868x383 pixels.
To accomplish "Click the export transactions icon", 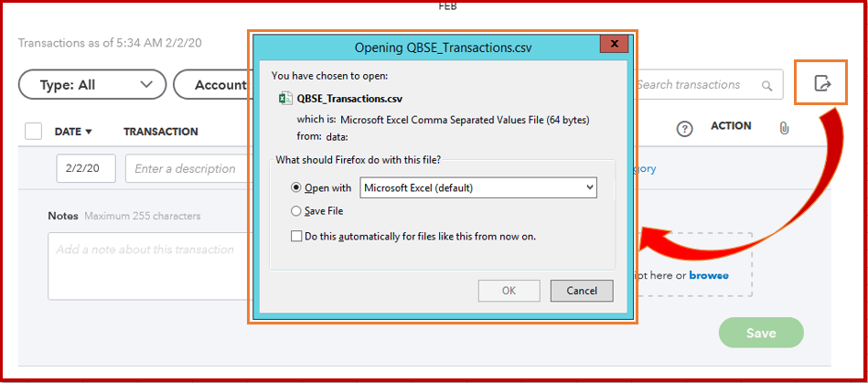I will 822,85.
